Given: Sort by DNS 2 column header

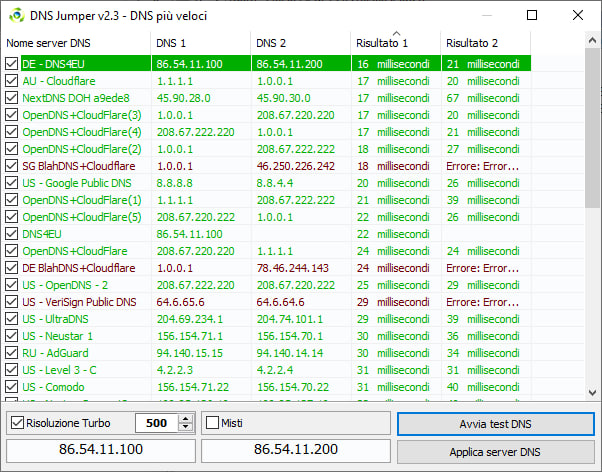Looking at the screenshot, I should point(301,43).
